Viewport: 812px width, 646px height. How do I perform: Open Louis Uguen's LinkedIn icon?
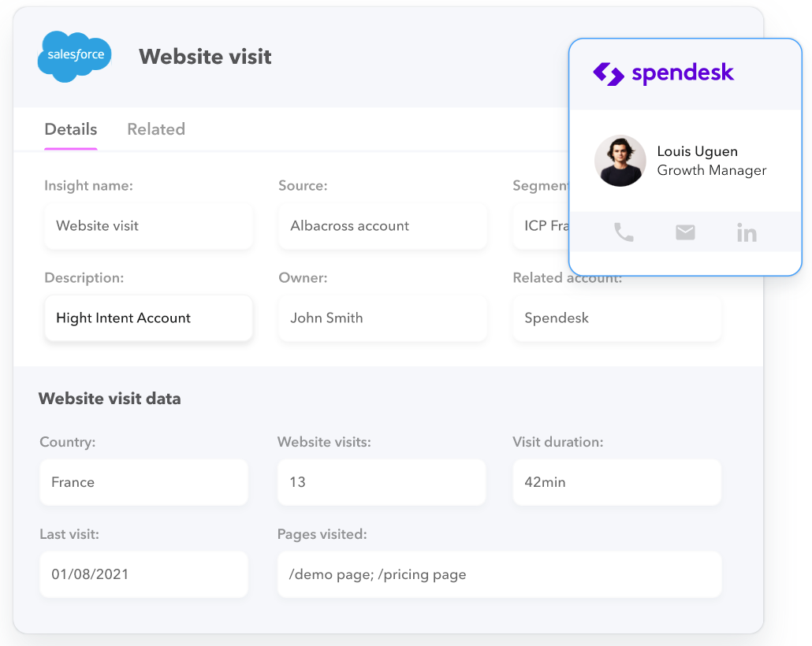[x=747, y=232]
